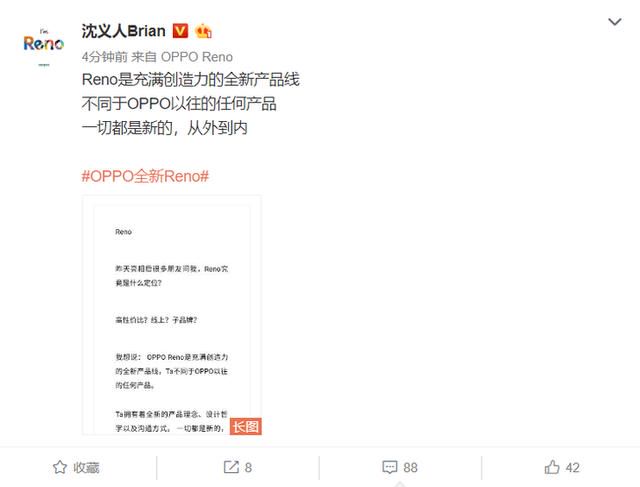Open the #OPPO全新Reno# hashtag topic
640x487 pixels.
click(x=145, y=176)
